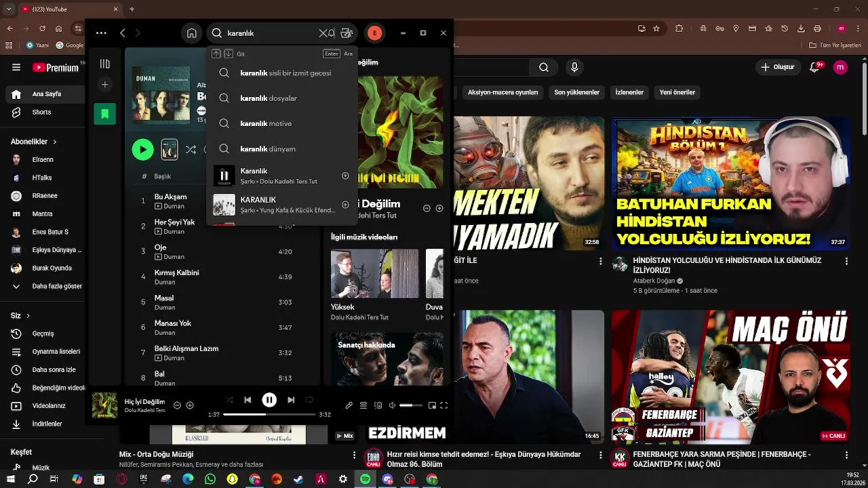Choose suggestion 'karanlık dünyam'

[281, 148]
